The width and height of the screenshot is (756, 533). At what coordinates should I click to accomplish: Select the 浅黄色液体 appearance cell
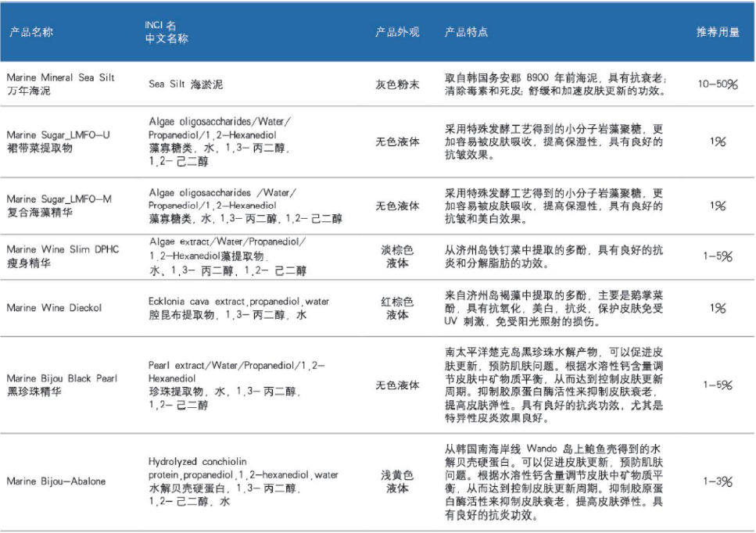pos(397,481)
